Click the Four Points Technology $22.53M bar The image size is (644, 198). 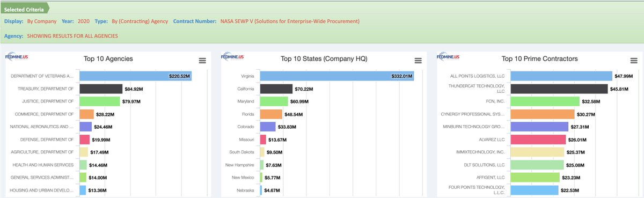(x=535, y=190)
